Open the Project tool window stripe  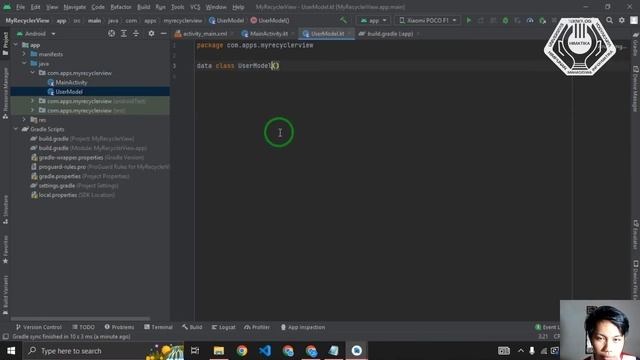pyautogui.click(x=5, y=44)
